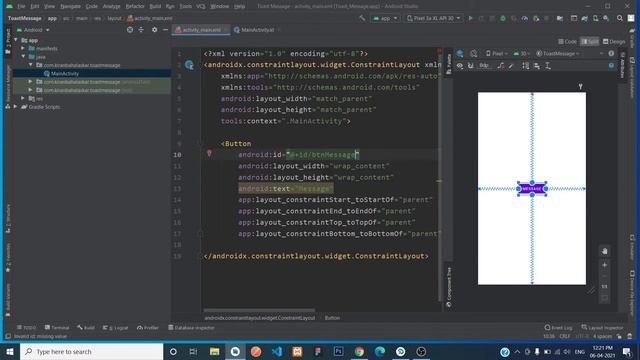Switch to the MainActivity.kt editor tab
Image resolution: width=640 pixels, height=360 pixels.
point(257,30)
